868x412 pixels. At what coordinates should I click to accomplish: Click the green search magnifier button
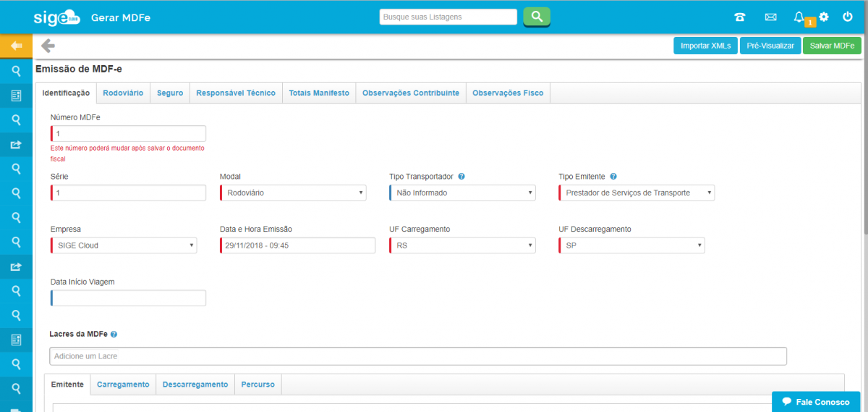pos(537,17)
